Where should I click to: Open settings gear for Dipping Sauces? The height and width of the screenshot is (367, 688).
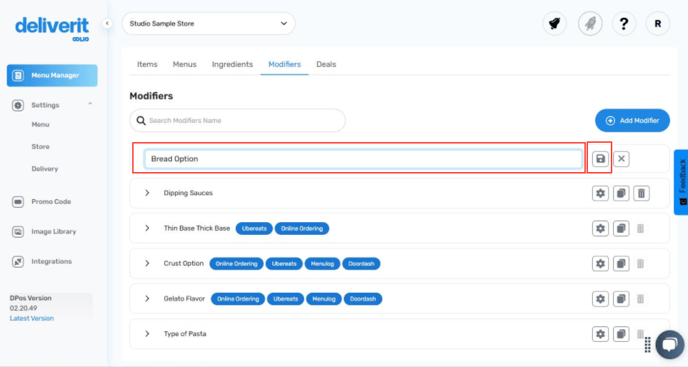pyautogui.click(x=600, y=193)
